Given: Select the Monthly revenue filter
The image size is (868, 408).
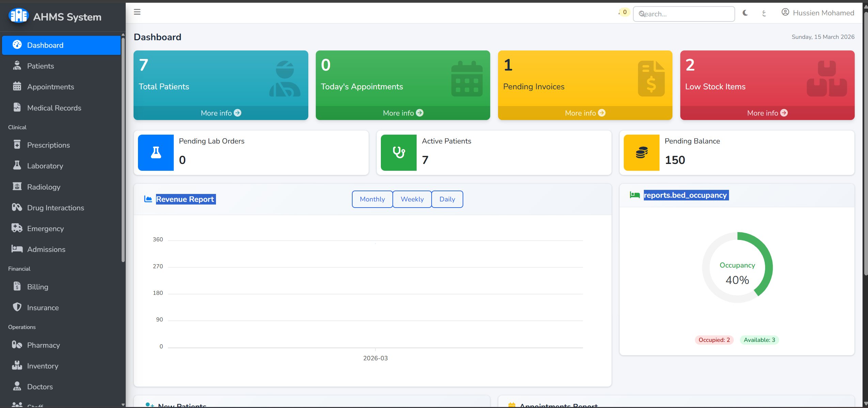Looking at the screenshot, I should 372,199.
